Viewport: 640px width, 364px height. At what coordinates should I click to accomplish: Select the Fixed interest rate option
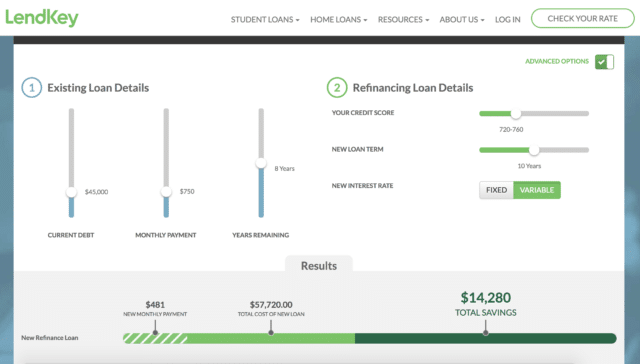[496, 190]
